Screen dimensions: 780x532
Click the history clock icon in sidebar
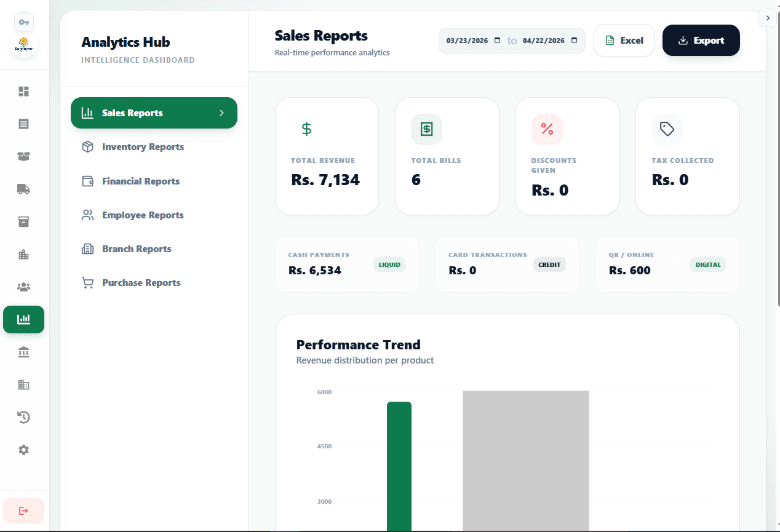(23, 418)
